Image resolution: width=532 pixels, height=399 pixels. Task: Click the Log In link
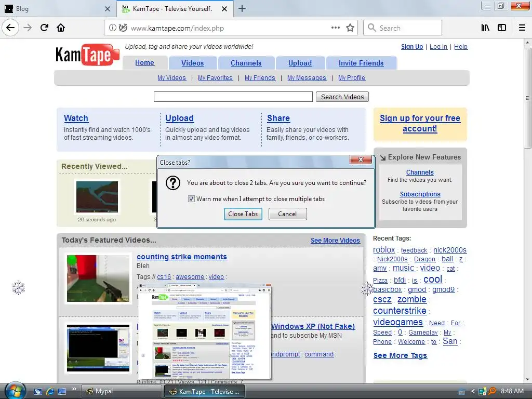click(438, 47)
